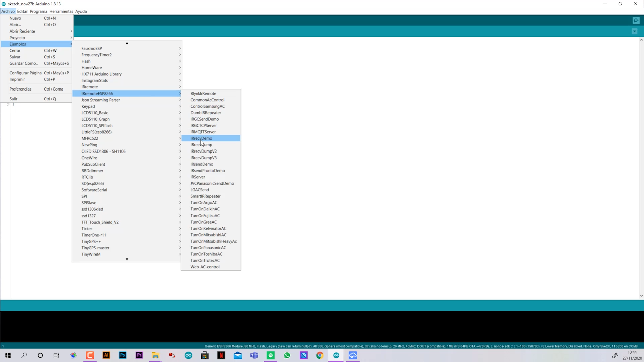Open Task View from the taskbar
This screenshot has height=362, width=644.
click(56, 355)
